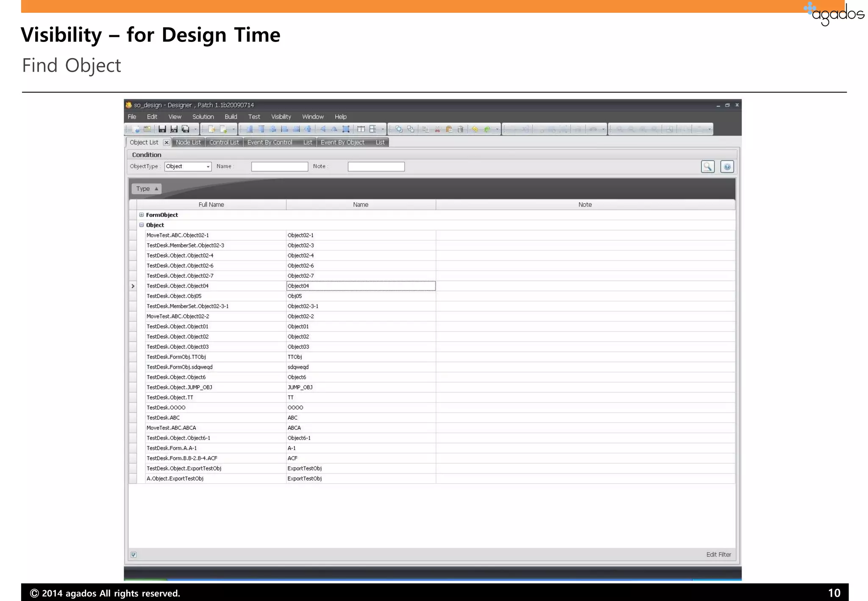Open the Visibility menu
868x601 pixels.
[281, 117]
